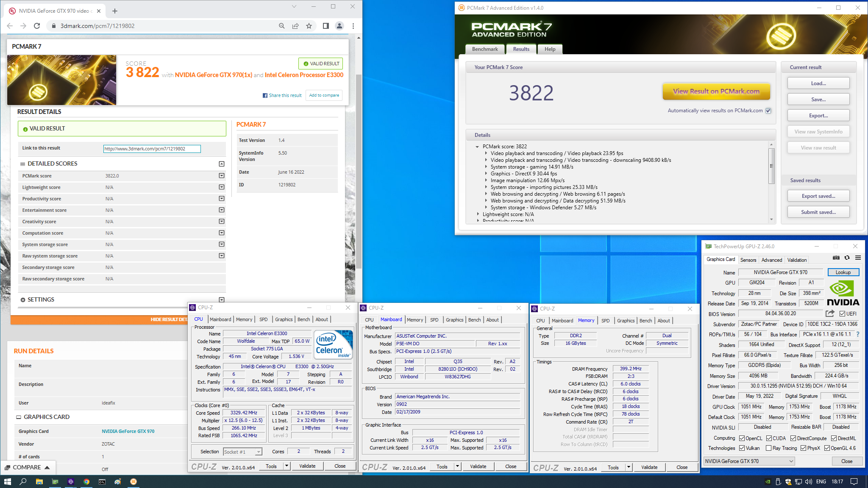Click the Export... button in PCMark 7
868x488 pixels.
coord(818,116)
